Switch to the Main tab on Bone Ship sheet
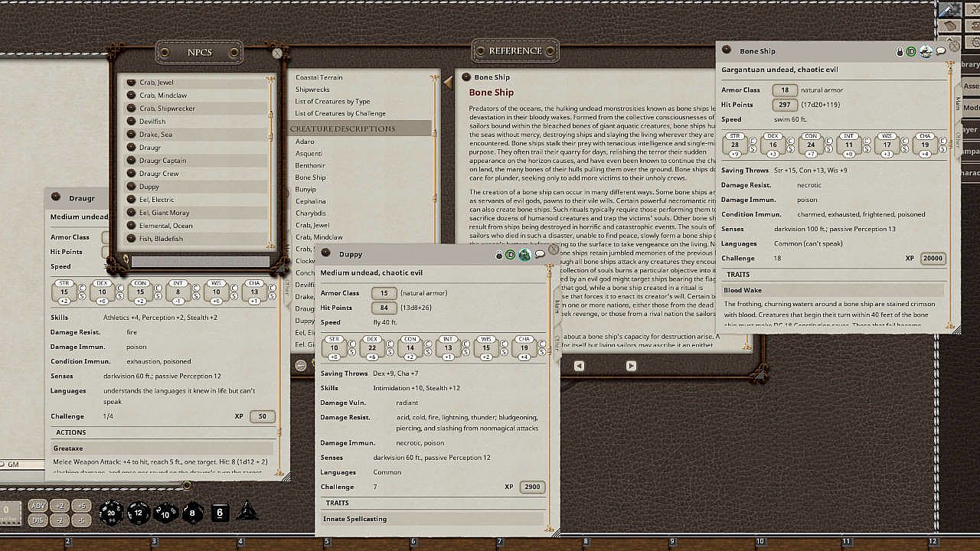This screenshot has height=551, width=980. coord(957,103)
